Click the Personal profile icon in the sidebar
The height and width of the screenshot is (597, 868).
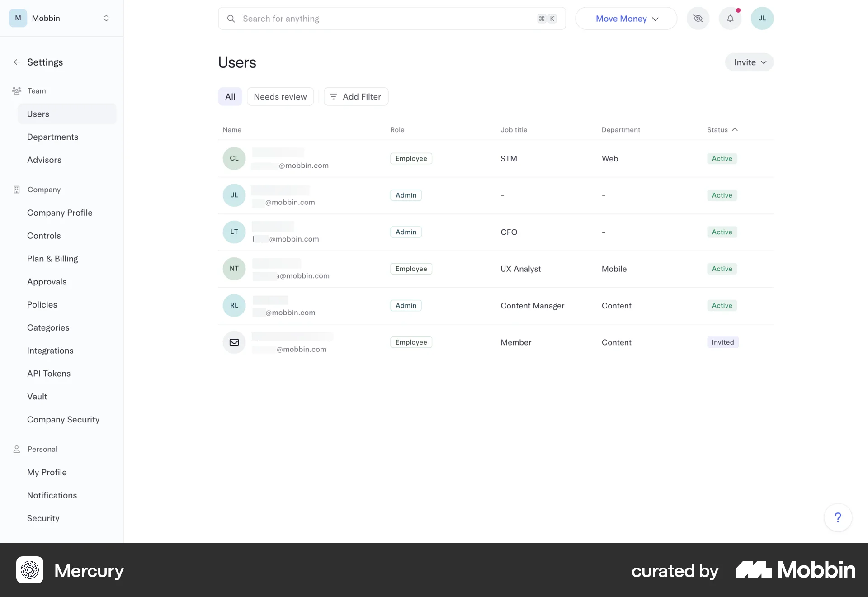point(16,449)
